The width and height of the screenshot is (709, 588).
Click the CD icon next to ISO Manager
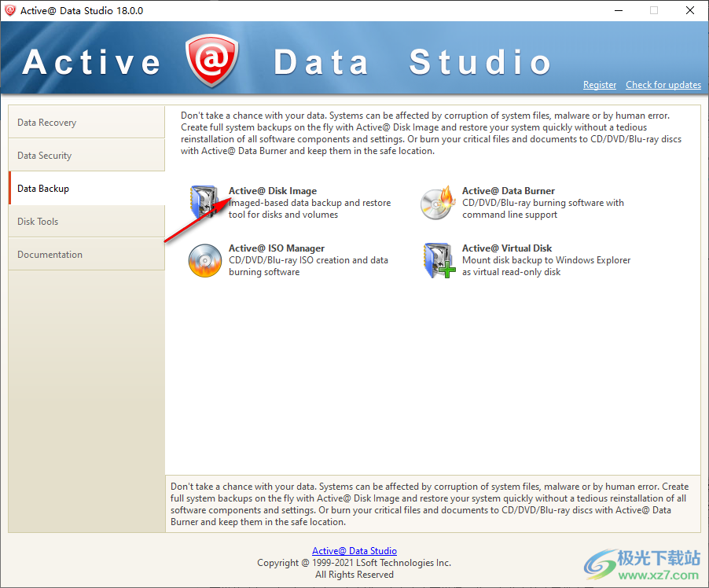click(204, 261)
